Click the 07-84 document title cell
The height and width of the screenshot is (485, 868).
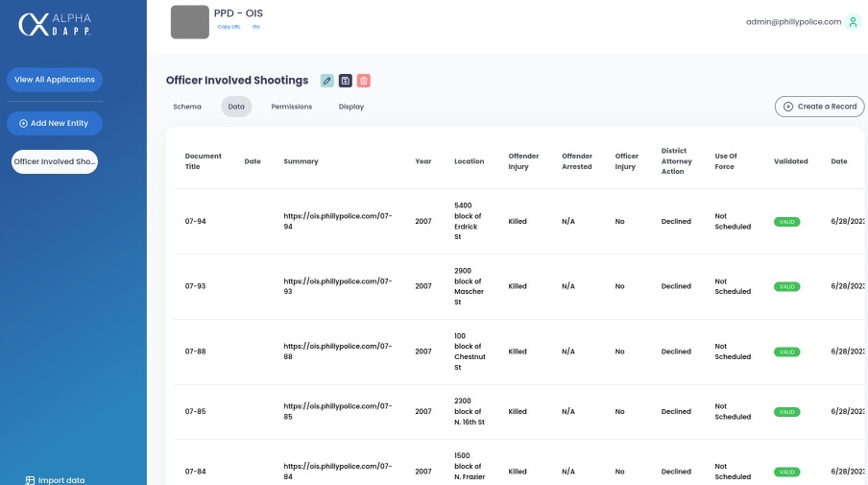pyautogui.click(x=196, y=472)
